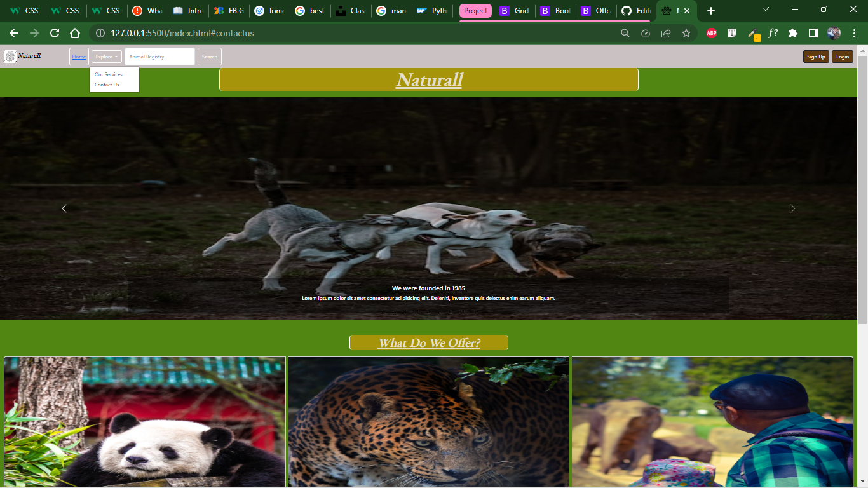868x488 pixels.
Task: Close the active browser tab
Action: (x=687, y=11)
